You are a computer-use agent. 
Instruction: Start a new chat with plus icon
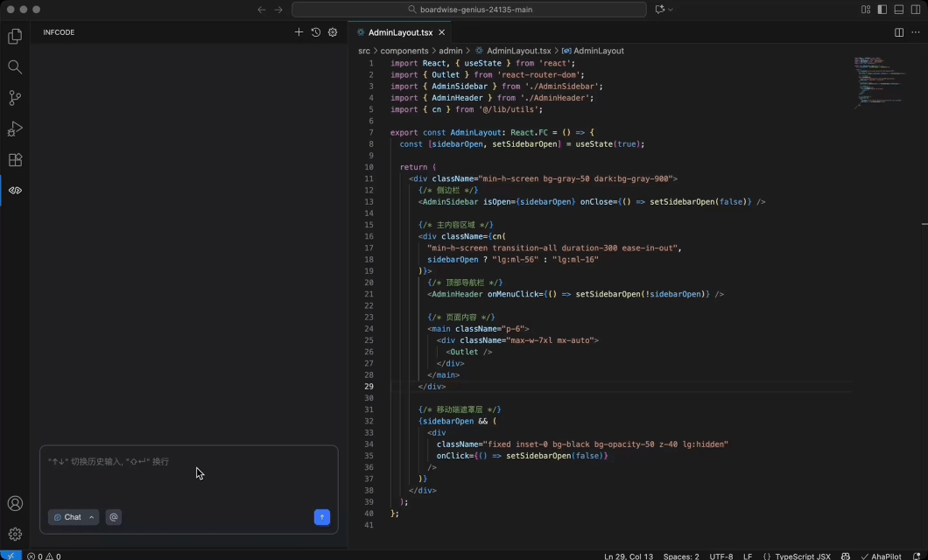point(299,32)
